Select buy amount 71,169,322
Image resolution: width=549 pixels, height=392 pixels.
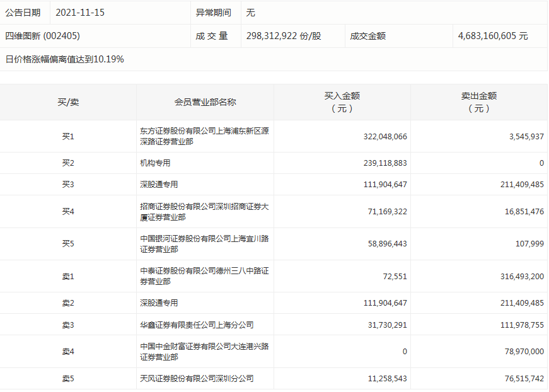pos(387,212)
